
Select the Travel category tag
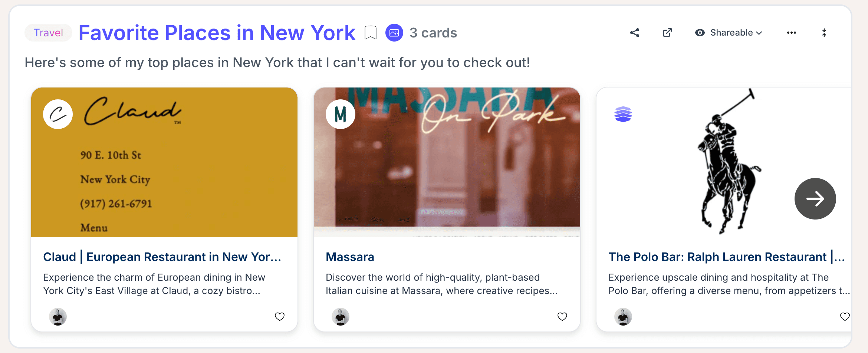pos(48,33)
